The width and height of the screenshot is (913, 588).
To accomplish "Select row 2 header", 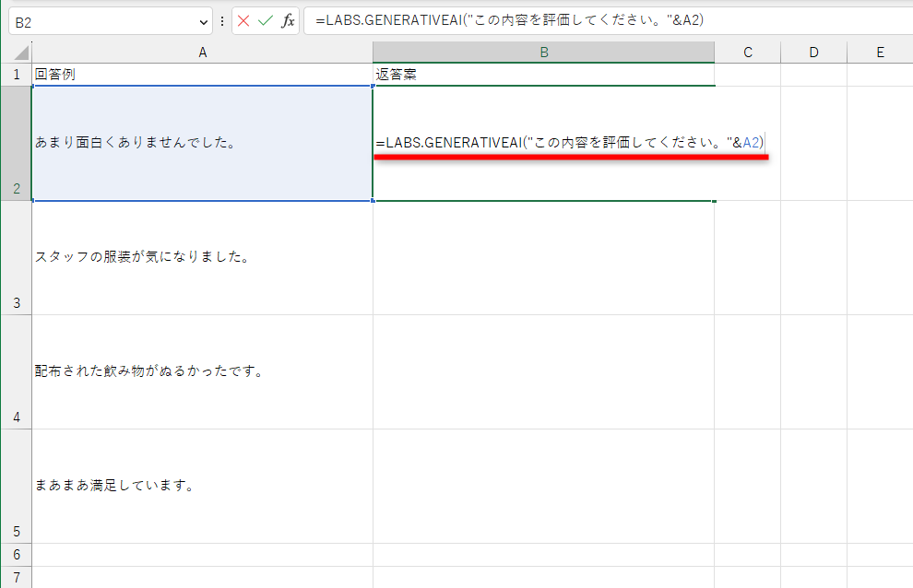I will click(16, 143).
